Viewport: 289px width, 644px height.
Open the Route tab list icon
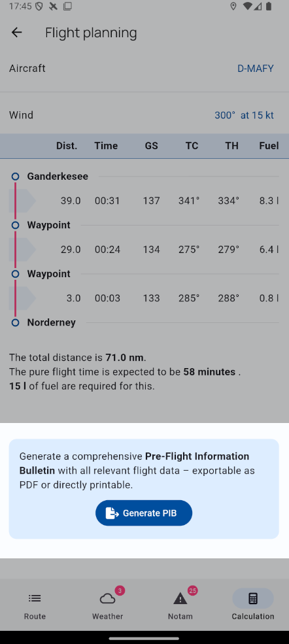click(x=35, y=598)
